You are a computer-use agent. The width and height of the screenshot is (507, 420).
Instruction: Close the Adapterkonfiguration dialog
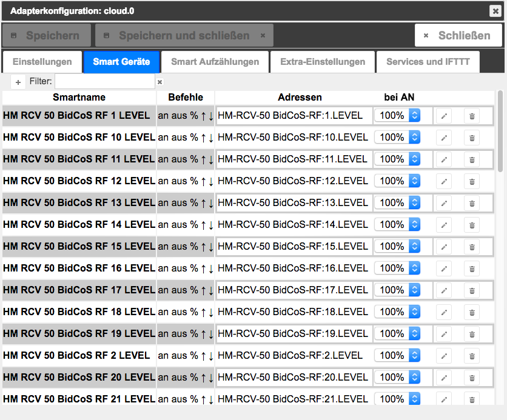[x=495, y=11]
